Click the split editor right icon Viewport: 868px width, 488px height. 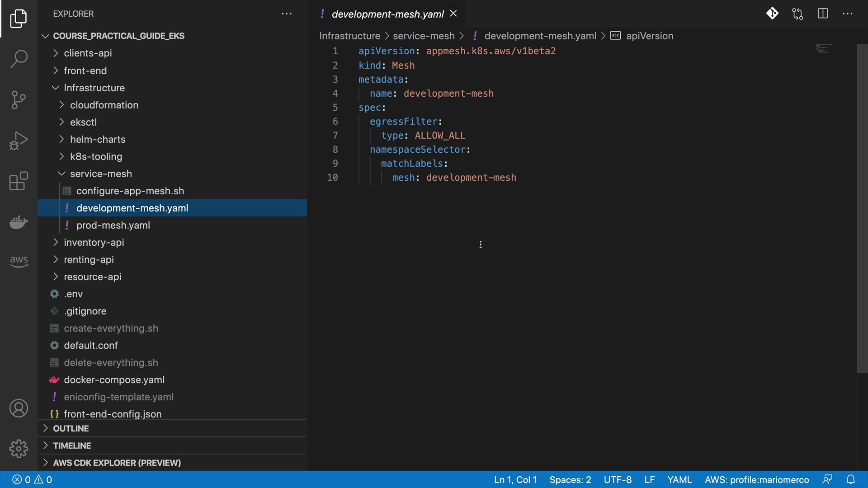(x=823, y=14)
